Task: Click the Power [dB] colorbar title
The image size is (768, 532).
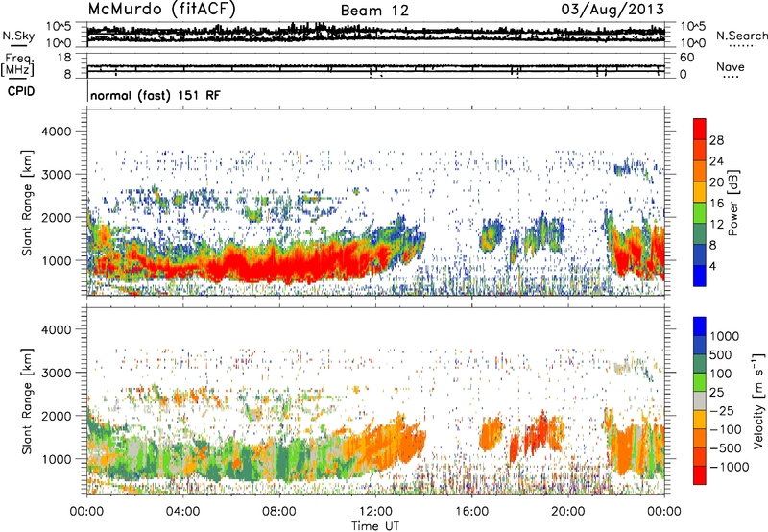Action: (x=732, y=203)
